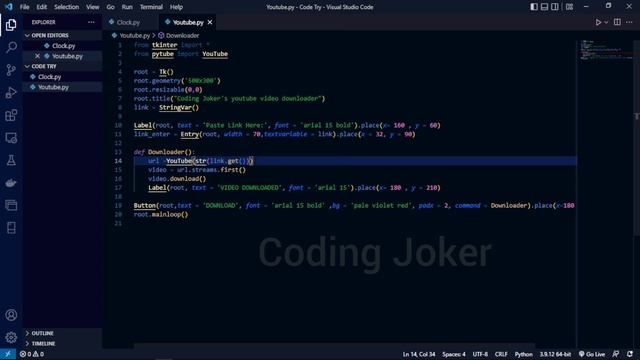Select Clock.py under Open Editors
This screenshot has width=640, height=360.
[62, 46]
